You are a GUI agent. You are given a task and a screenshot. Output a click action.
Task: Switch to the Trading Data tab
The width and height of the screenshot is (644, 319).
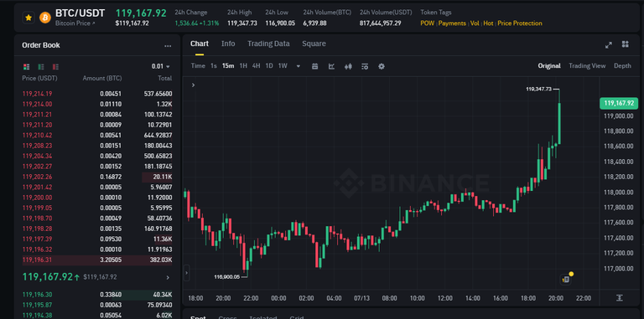click(x=268, y=44)
